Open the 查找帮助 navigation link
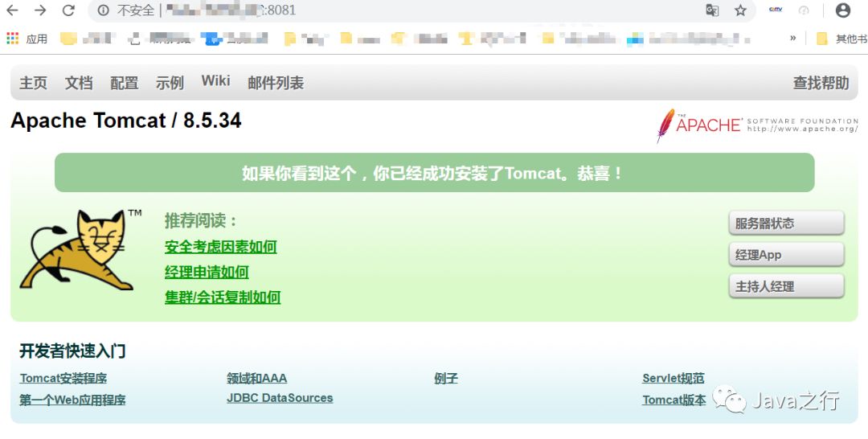Screen dimensions: 868x439 pyautogui.click(x=821, y=83)
